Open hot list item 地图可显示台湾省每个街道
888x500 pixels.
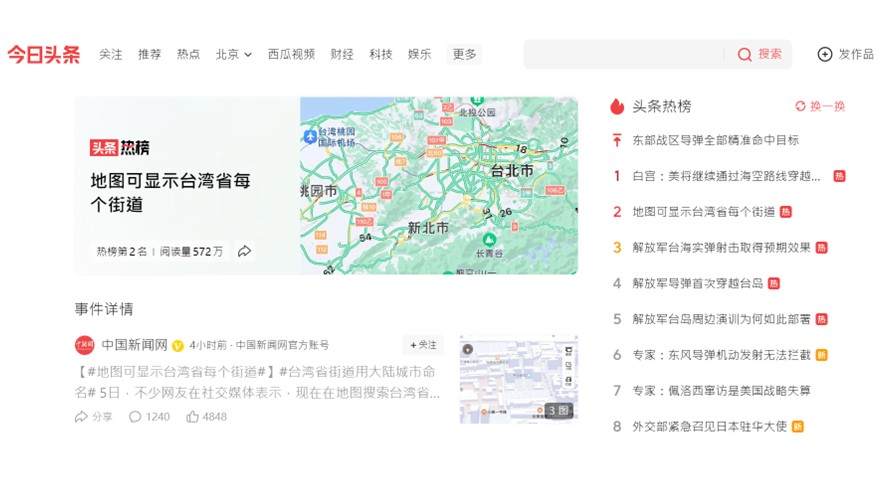coord(703,212)
